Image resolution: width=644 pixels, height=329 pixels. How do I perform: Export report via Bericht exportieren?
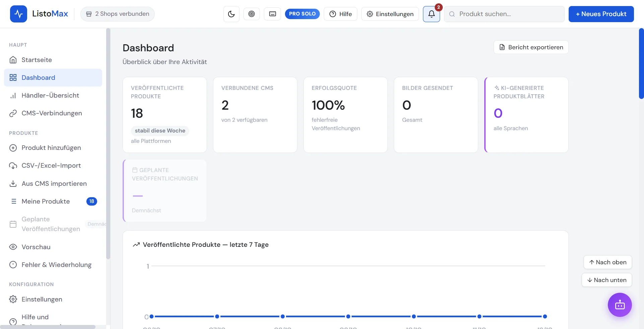pyautogui.click(x=531, y=47)
